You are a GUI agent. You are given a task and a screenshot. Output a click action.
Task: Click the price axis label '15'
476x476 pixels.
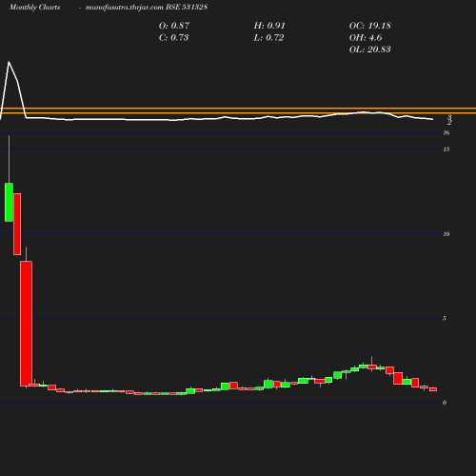click(446, 149)
